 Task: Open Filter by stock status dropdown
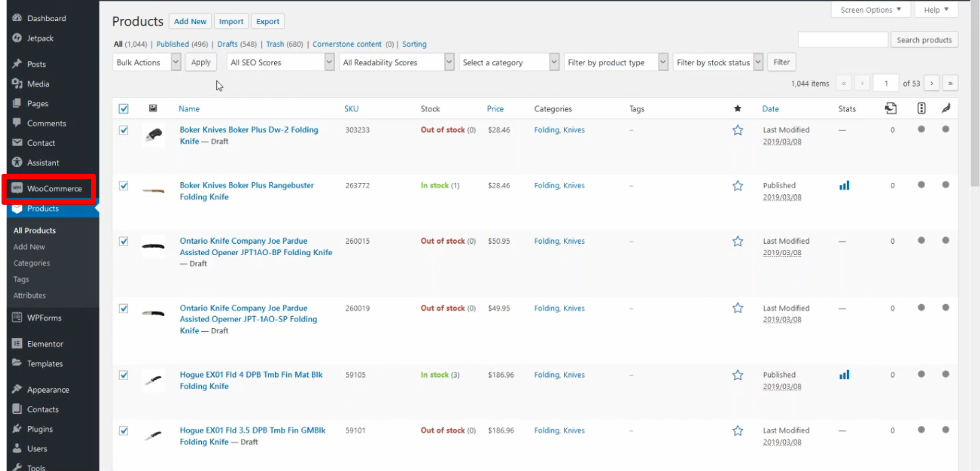(x=717, y=62)
